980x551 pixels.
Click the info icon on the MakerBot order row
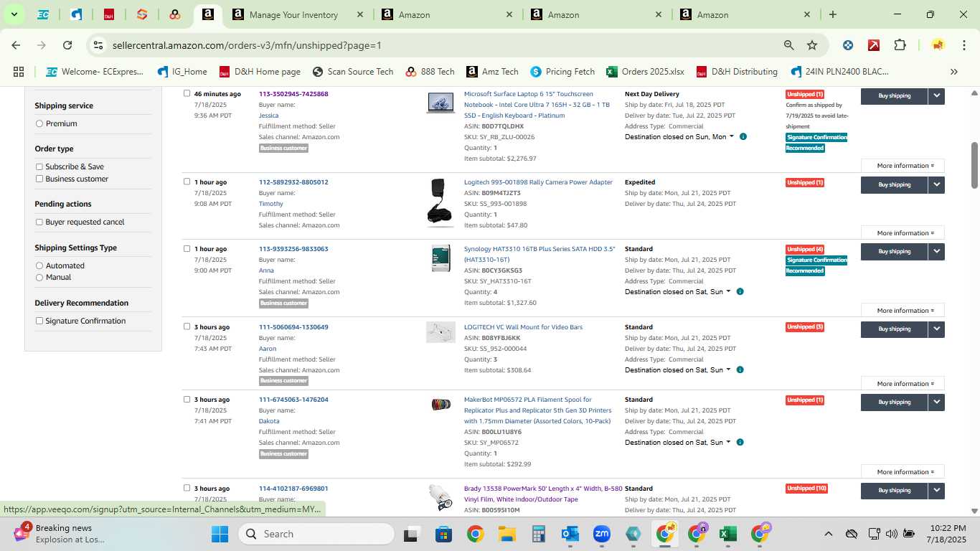tap(740, 442)
